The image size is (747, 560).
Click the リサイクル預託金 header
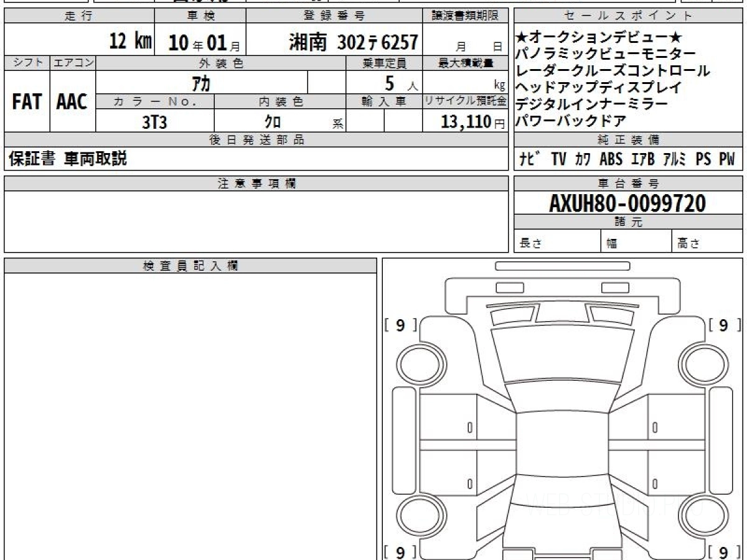tap(466, 101)
